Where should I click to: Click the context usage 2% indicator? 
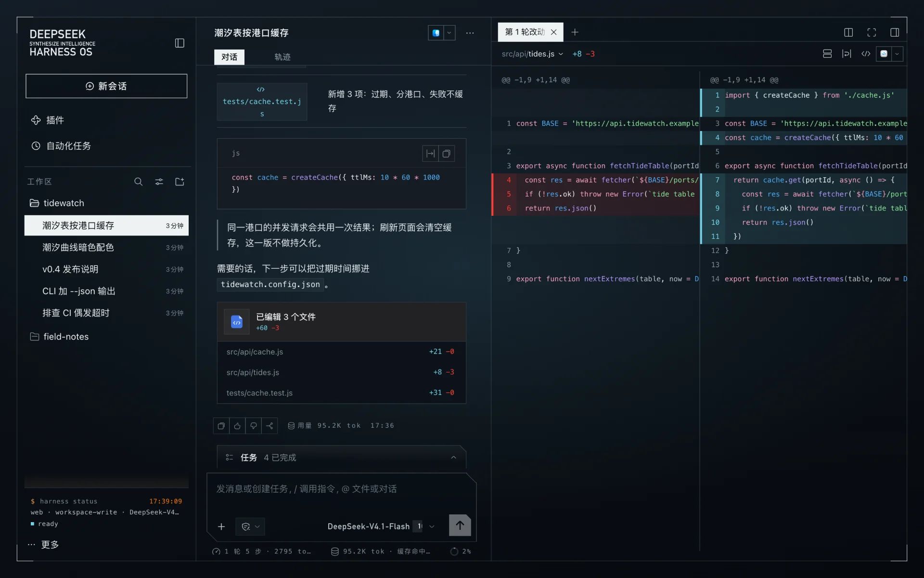click(461, 552)
